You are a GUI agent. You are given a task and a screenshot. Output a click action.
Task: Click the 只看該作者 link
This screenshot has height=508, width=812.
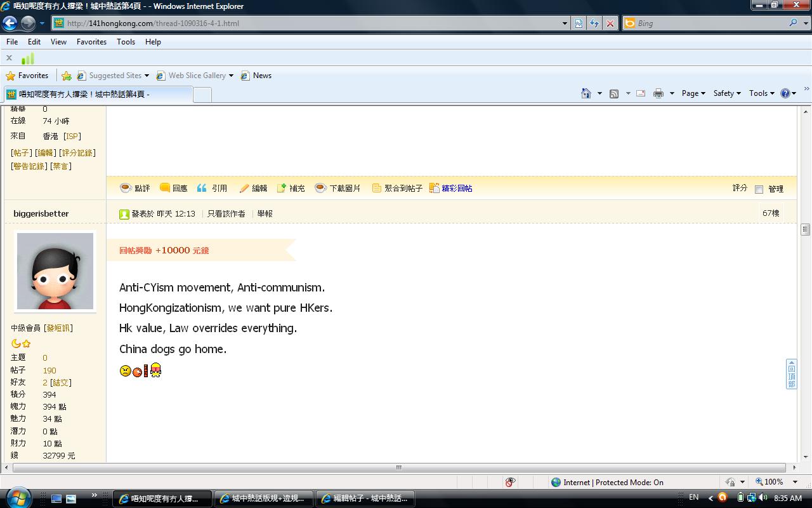(226, 214)
